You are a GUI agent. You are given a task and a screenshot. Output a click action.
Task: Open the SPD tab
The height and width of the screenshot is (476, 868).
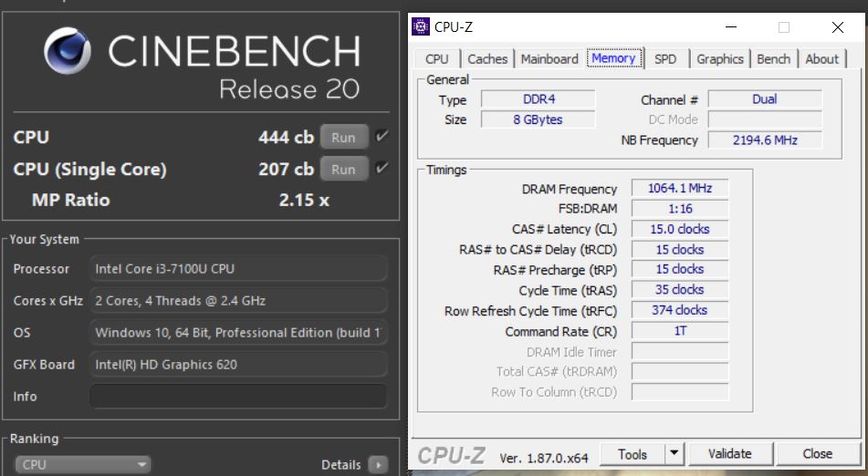665,59
